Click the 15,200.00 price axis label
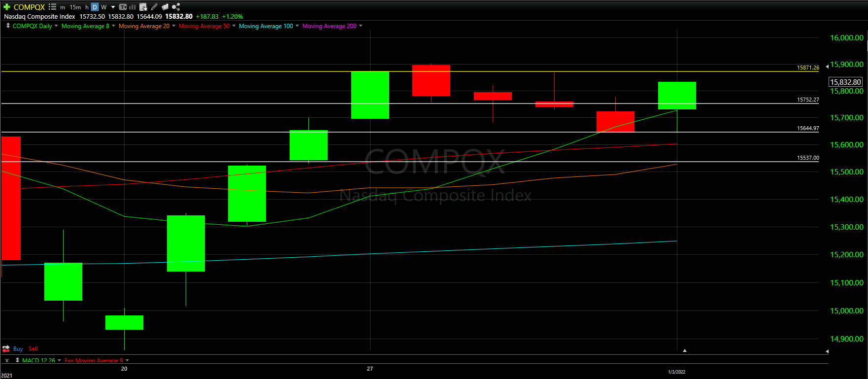868x379 pixels. click(x=847, y=255)
